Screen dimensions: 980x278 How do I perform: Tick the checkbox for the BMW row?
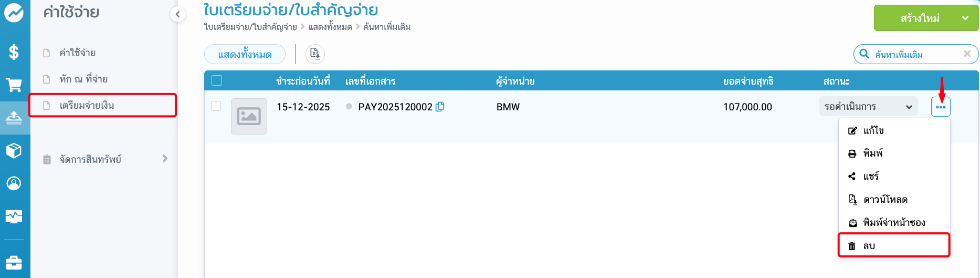(x=216, y=106)
